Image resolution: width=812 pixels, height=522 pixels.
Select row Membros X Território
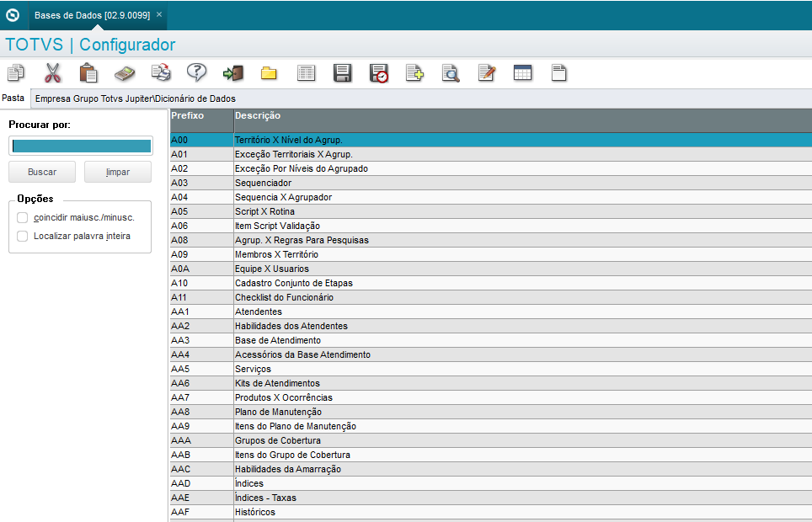tap(491, 254)
